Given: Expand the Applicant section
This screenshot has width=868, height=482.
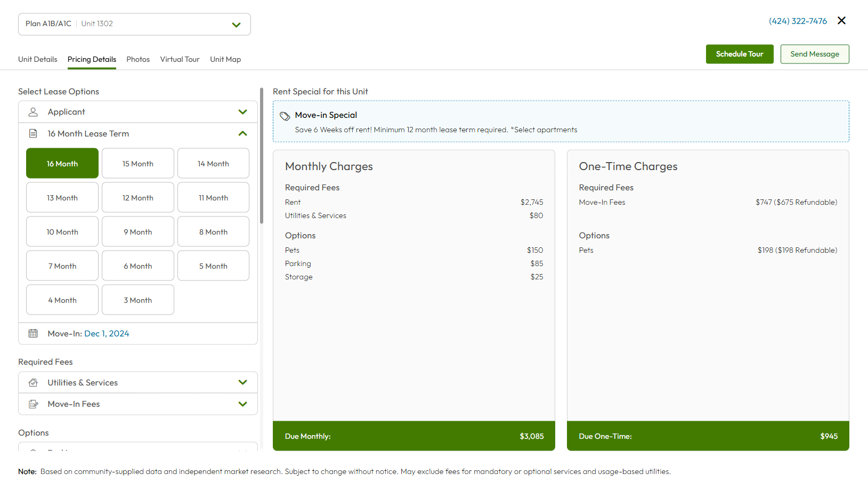Looking at the screenshot, I should pos(242,112).
